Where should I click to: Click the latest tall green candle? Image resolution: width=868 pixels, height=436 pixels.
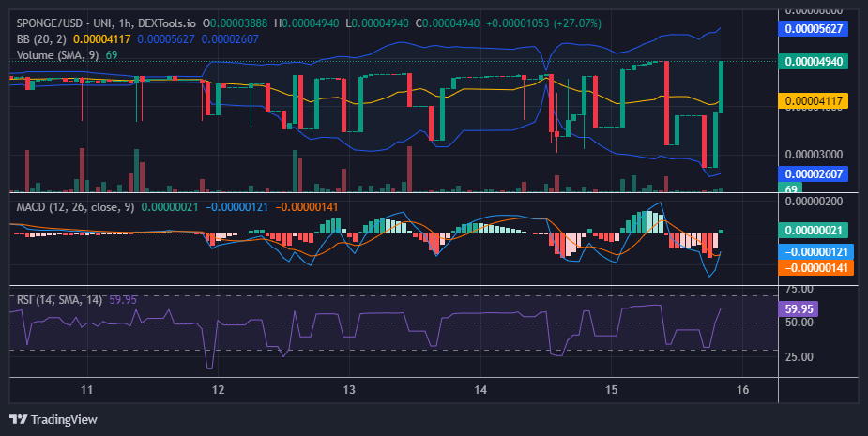(x=722, y=87)
